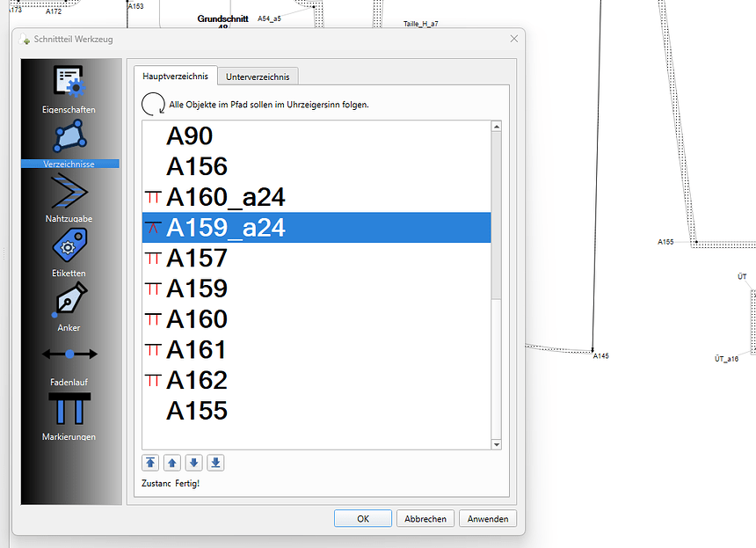
Task: Open the Nahtzugabe seam allowance icon
Action: point(69,191)
